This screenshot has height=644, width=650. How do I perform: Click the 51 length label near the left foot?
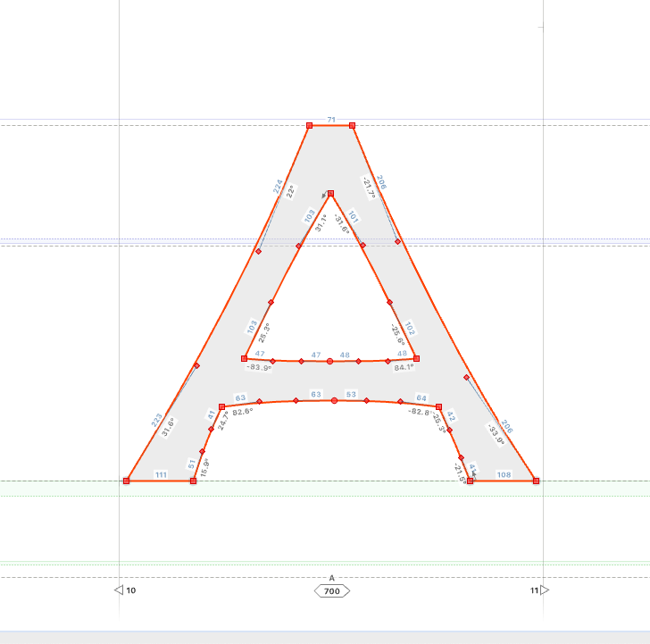tap(191, 464)
